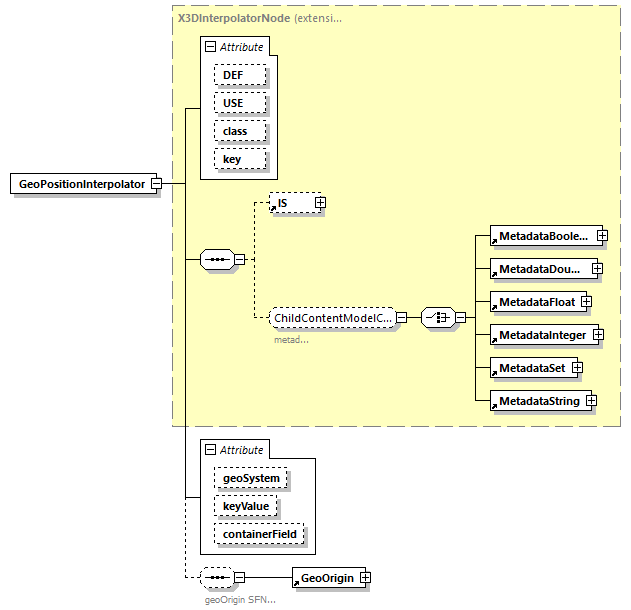
Task: Expand the MetadataSet node
Action: 577,368
